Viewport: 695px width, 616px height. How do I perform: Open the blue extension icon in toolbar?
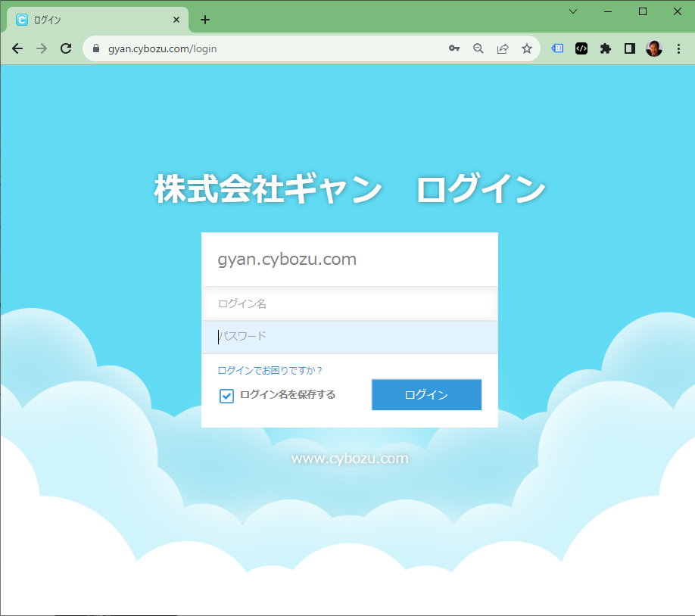point(558,48)
